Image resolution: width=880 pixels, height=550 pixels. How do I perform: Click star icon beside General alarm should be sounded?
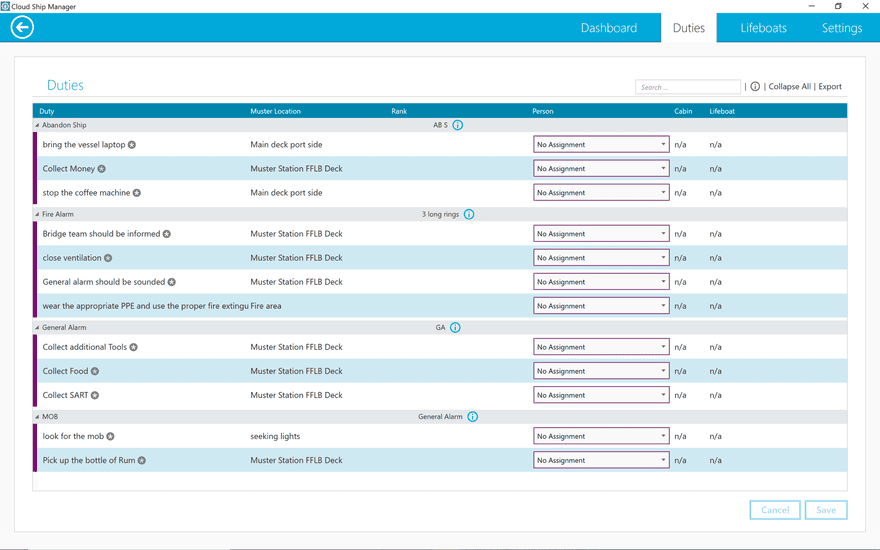[172, 282]
